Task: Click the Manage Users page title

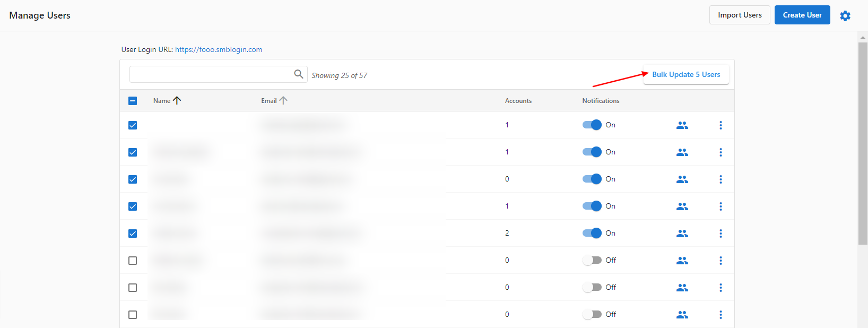Action: tap(40, 15)
